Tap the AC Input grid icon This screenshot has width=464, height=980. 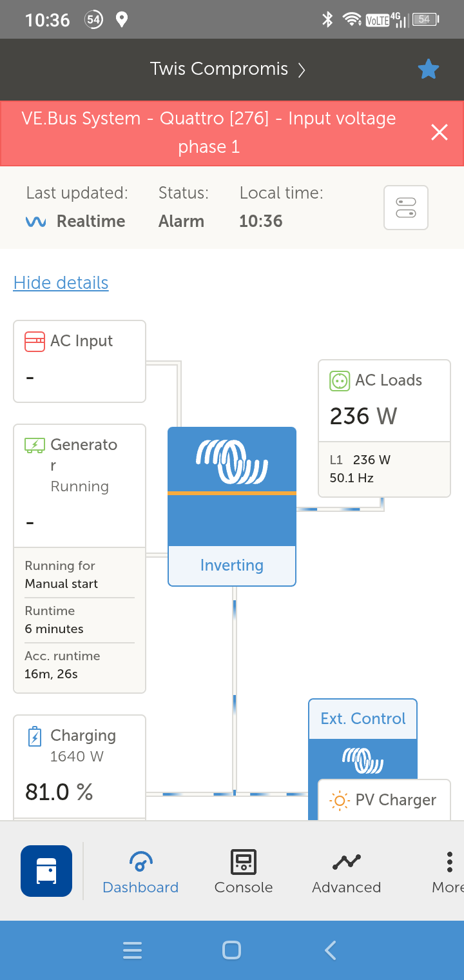[34, 341]
